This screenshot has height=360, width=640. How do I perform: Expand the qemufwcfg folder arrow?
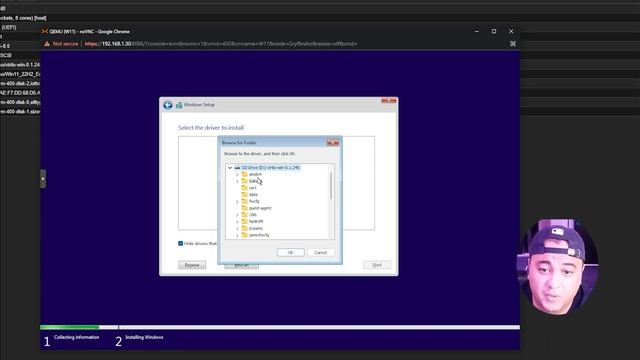coord(237,235)
